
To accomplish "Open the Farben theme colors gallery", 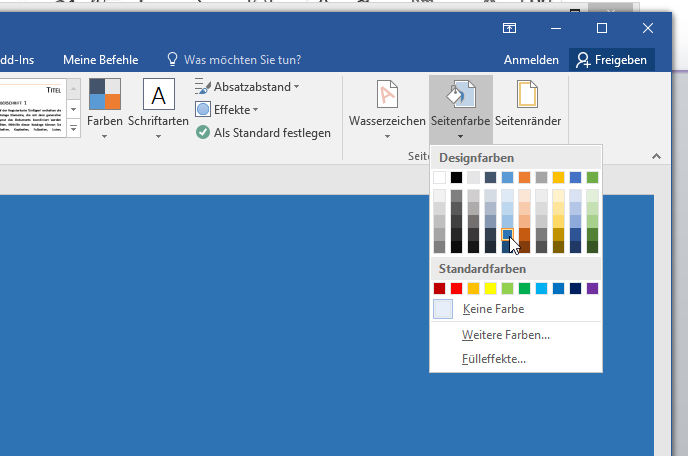I will (104, 108).
